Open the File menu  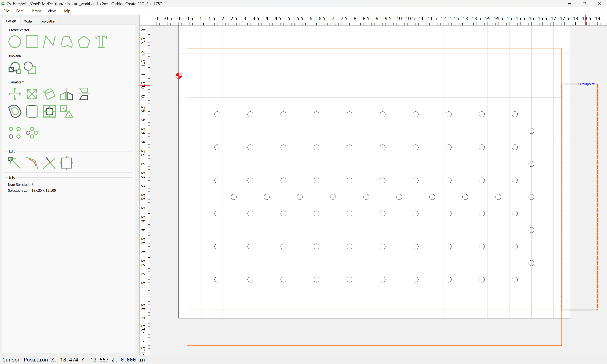point(6,11)
